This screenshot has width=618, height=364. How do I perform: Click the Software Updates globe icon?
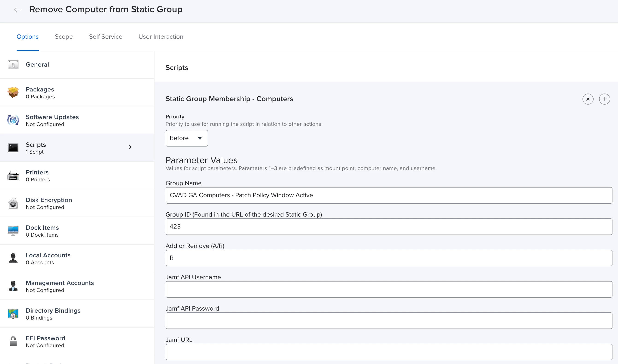(x=13, y=120)
